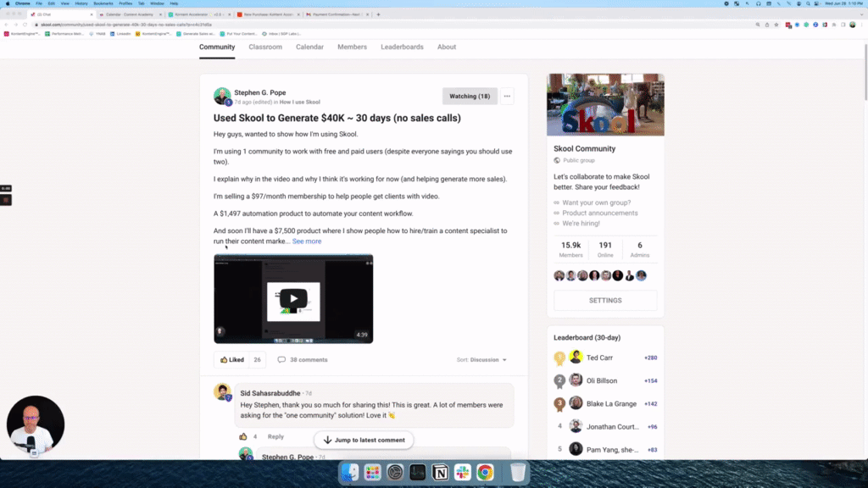Viewport: 868px width, 488px height.
Task: Play the embedded video in Stephen's post
Action: point(292,297)
